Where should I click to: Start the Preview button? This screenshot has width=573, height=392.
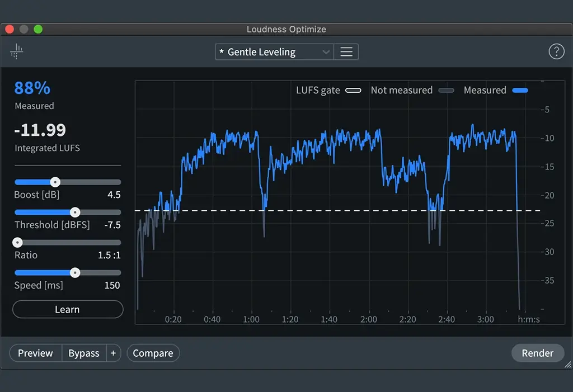tap(35, 353)
